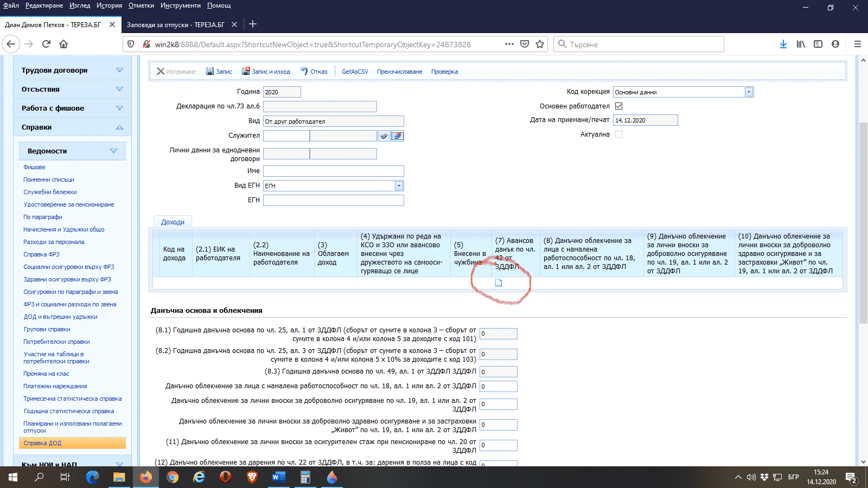Toggle the Актуална checkbox
The width and height of the screenshot is (868, 488).
coord(618,134)
